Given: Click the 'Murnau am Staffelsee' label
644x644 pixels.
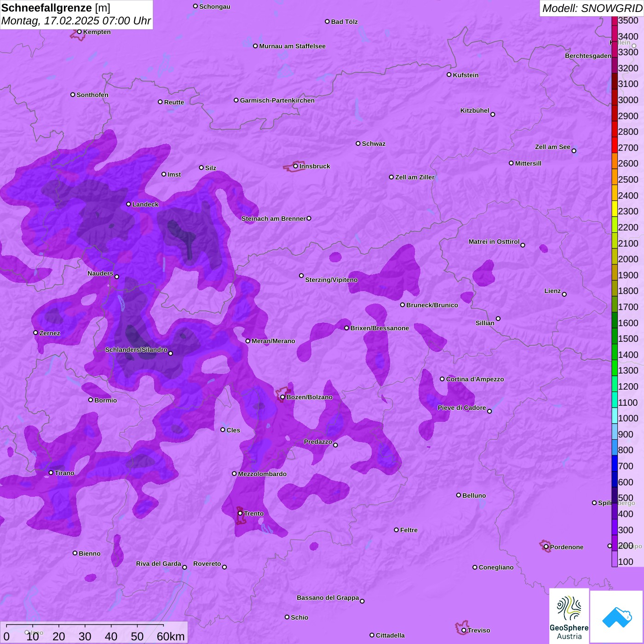Looking at the screenshot, I should pos(292,46).
